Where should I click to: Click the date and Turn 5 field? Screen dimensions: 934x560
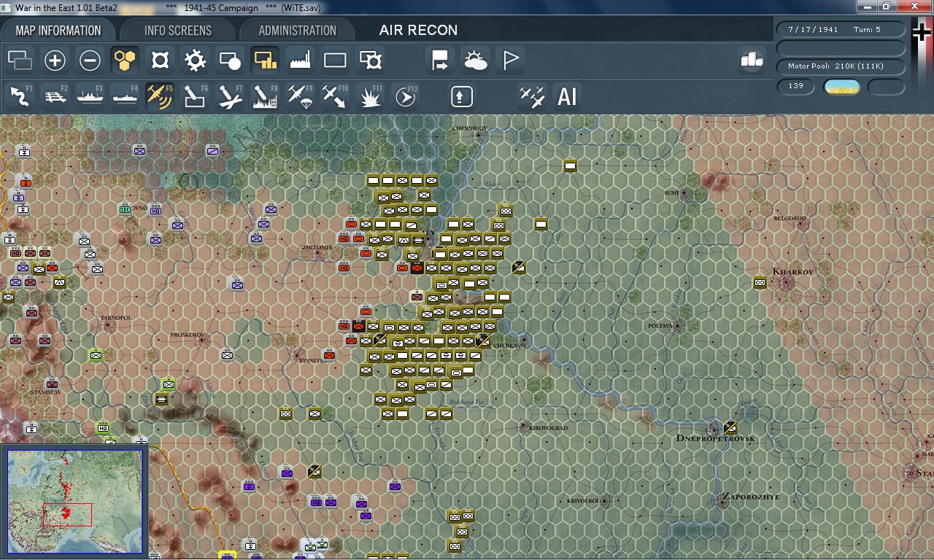tap(842, 30)
